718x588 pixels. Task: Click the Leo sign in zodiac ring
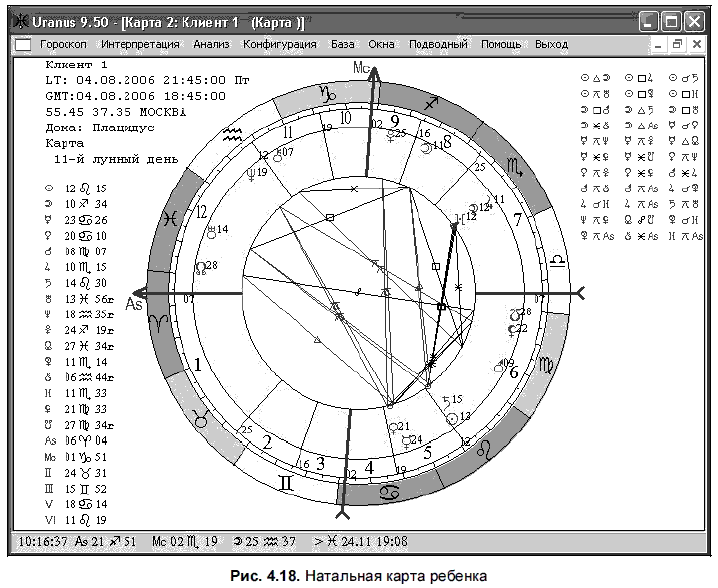484,448
